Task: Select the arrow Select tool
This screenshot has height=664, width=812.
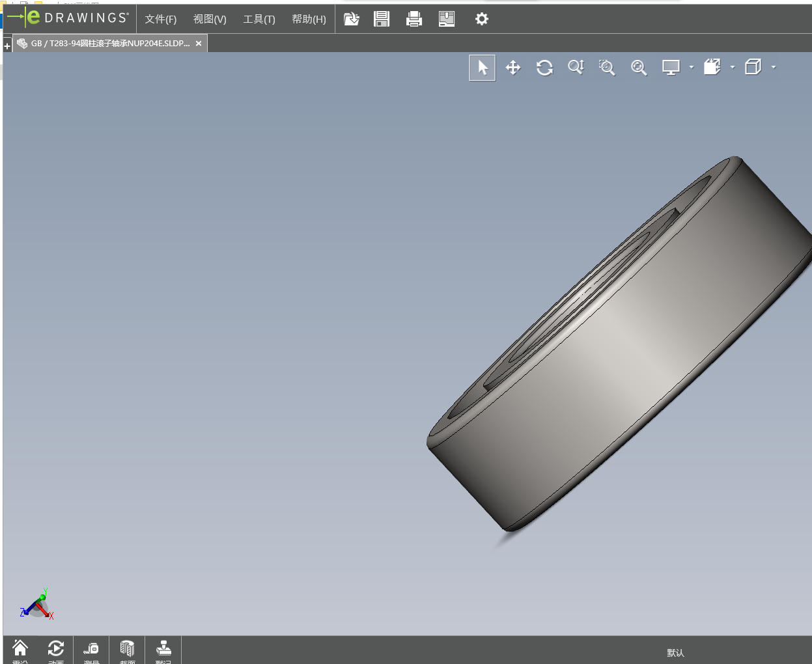Action: click(x=483, y=68)
